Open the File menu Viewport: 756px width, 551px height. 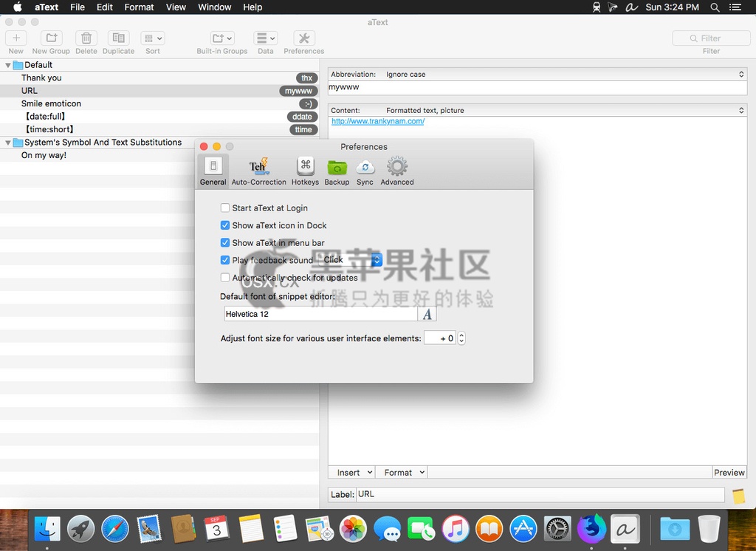77,7
